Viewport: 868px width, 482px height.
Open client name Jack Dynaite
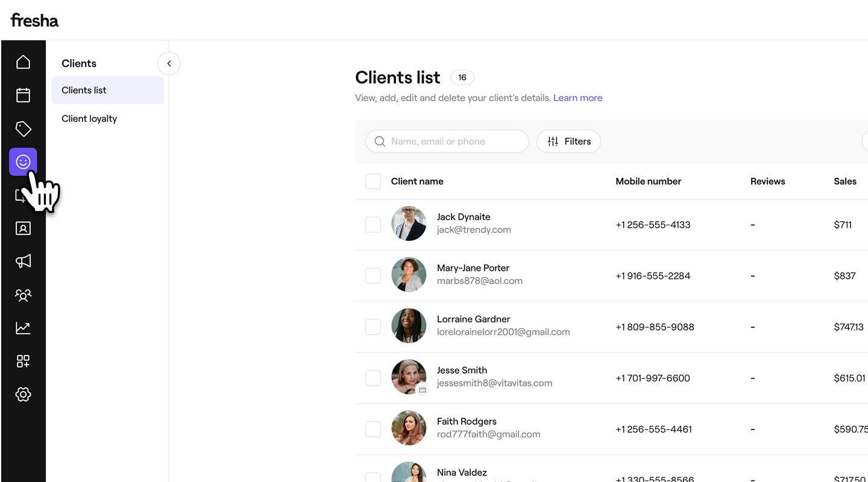point(464,217)
